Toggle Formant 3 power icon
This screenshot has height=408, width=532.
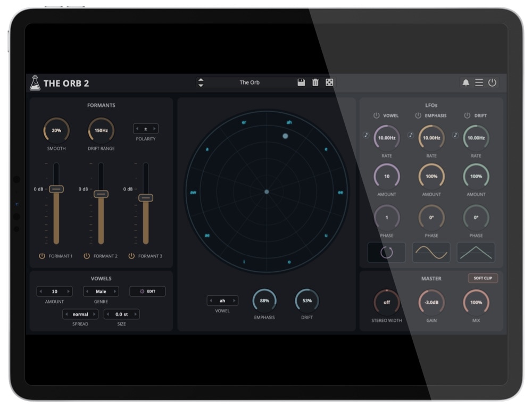point(131,256)
